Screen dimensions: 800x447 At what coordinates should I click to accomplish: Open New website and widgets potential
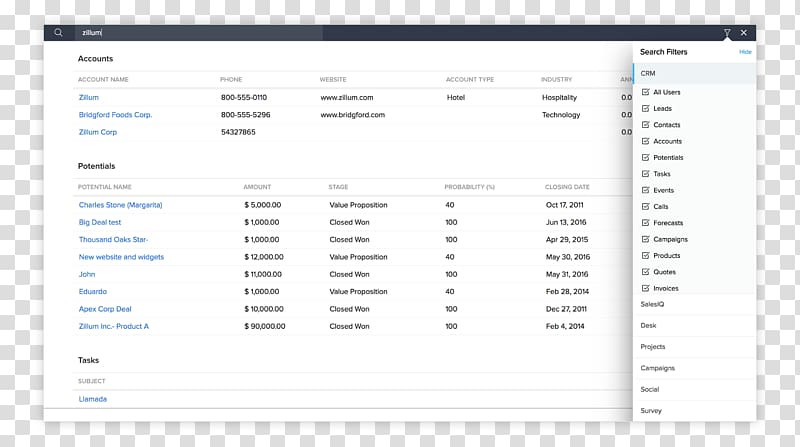(x=121, y=257)
